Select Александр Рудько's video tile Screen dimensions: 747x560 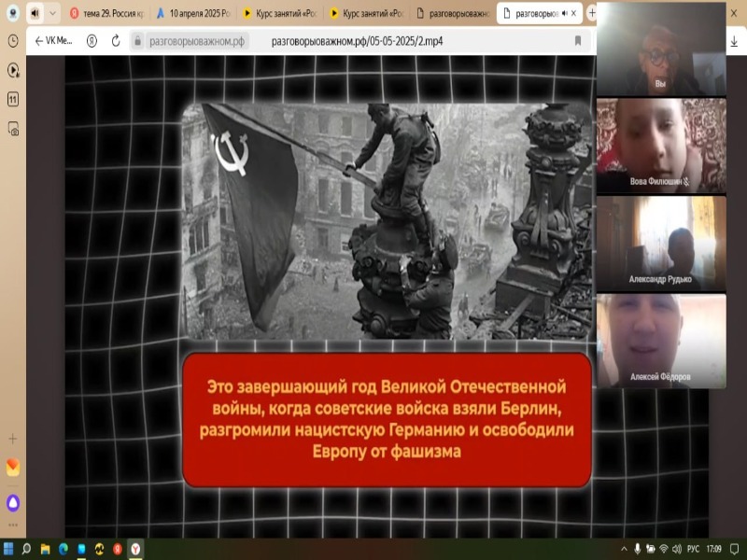[661, 244]
